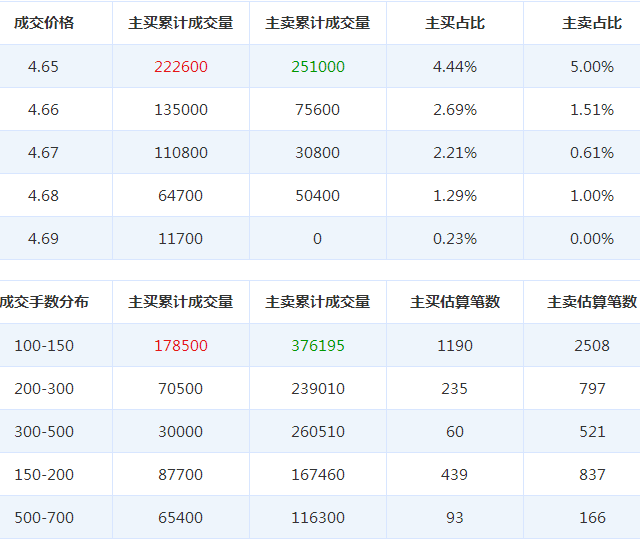Click the 1.51% cell
Screen dimensions: 640x544
click(592, 110)
